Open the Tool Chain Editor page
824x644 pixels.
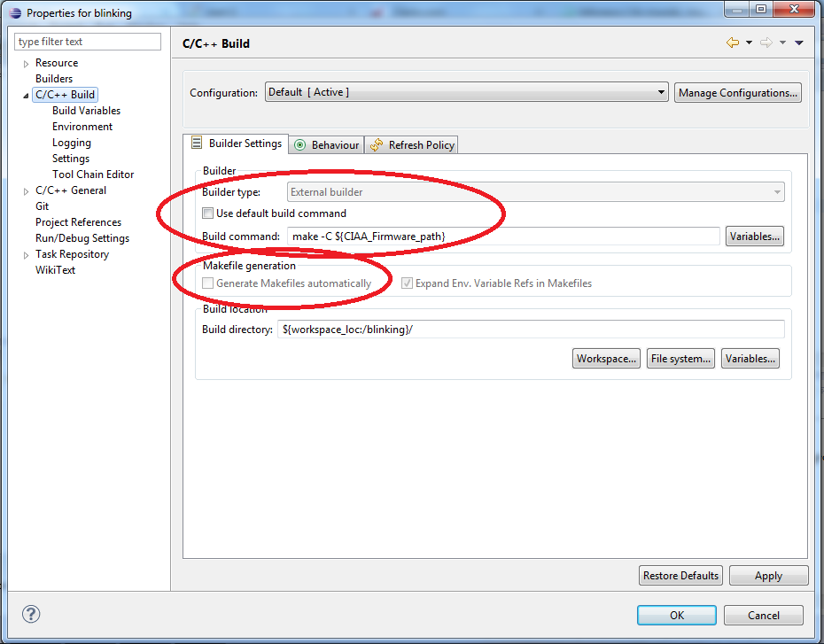(x=93, y=175)
